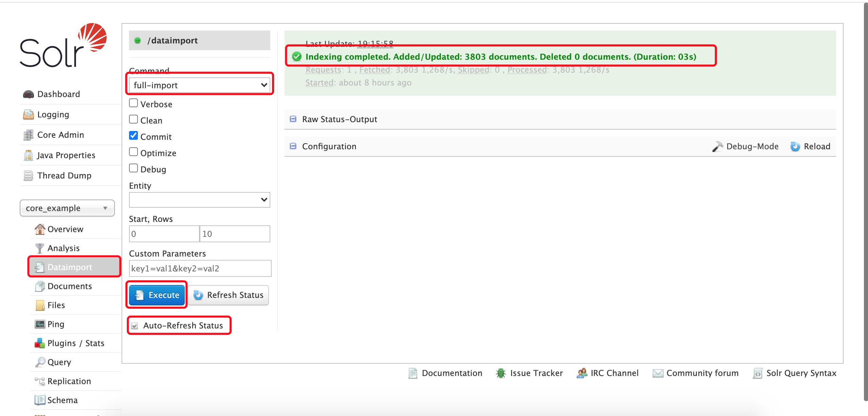Open the Command full-import dropdown
This screenshot has width=868, height=416.
click(x=200, y=85)
